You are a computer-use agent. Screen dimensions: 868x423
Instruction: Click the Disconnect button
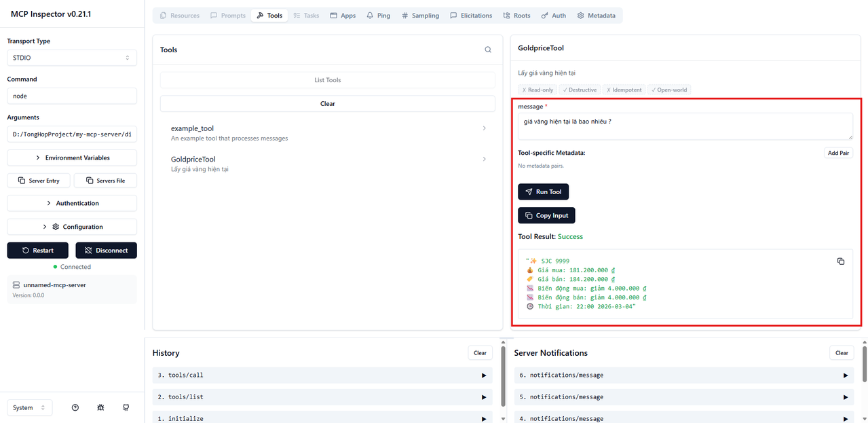(106, 251)
